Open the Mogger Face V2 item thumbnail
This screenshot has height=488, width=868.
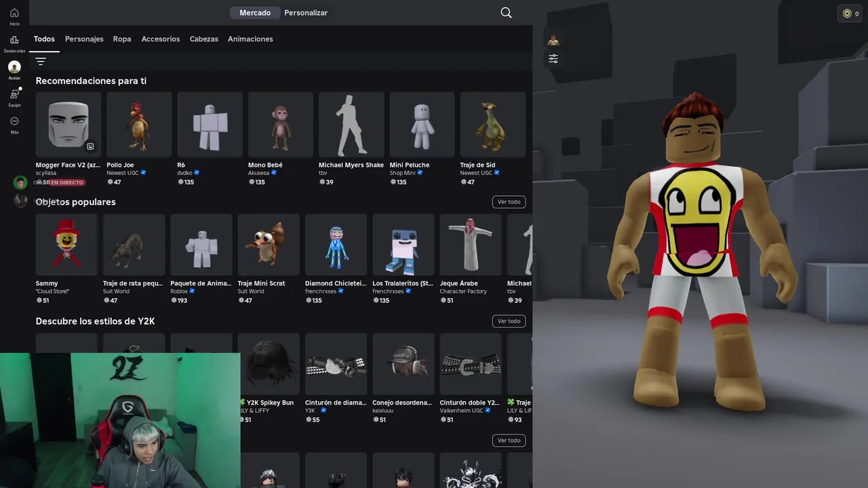click(68, 125)
